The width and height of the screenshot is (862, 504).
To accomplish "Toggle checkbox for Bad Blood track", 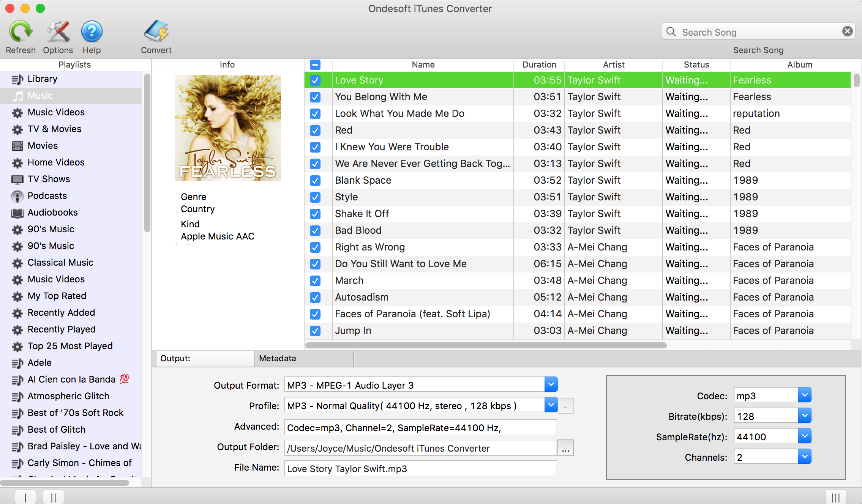I will point(315,230).
